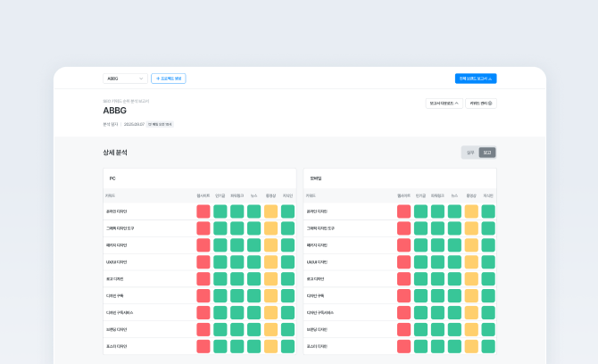Select 디자인 구독 keyword in 모바일 table
The image size is (598, 364).
(x=315, y=296)
